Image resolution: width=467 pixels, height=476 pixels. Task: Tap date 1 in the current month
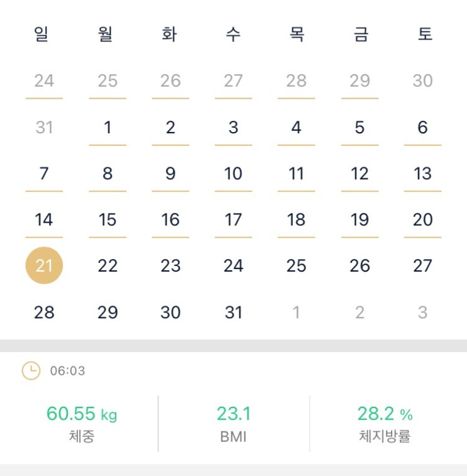tap(107, 128)
